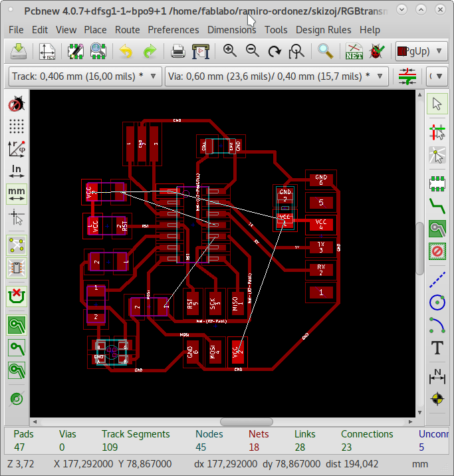Run the design rules check ladybug
This screenshot has height=476, width=454.
tap(377, 51)
